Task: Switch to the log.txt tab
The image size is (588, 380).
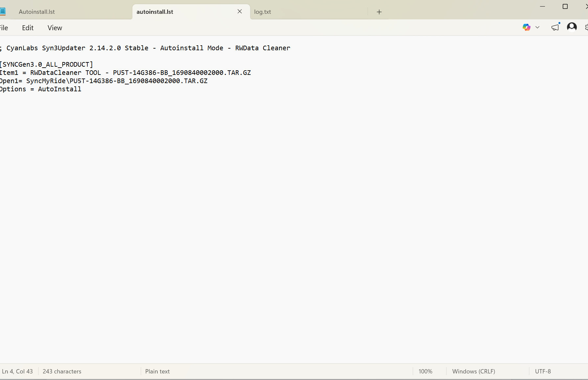Action: click(262, 12)
